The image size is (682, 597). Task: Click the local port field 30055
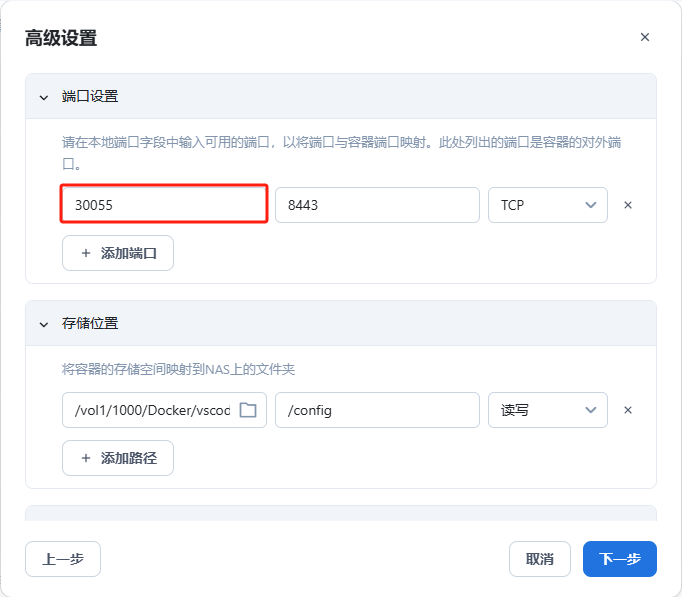click(x=164, y=204)
